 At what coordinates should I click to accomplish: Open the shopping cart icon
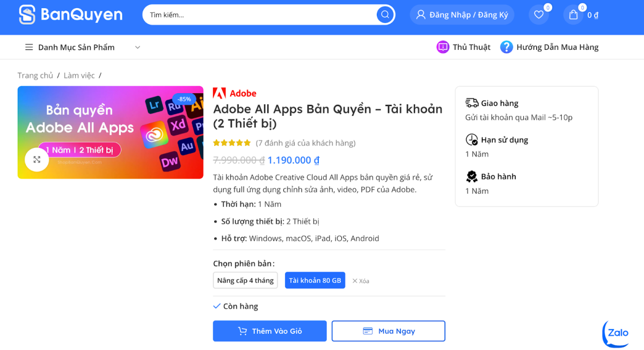click(x=573, y=14)
